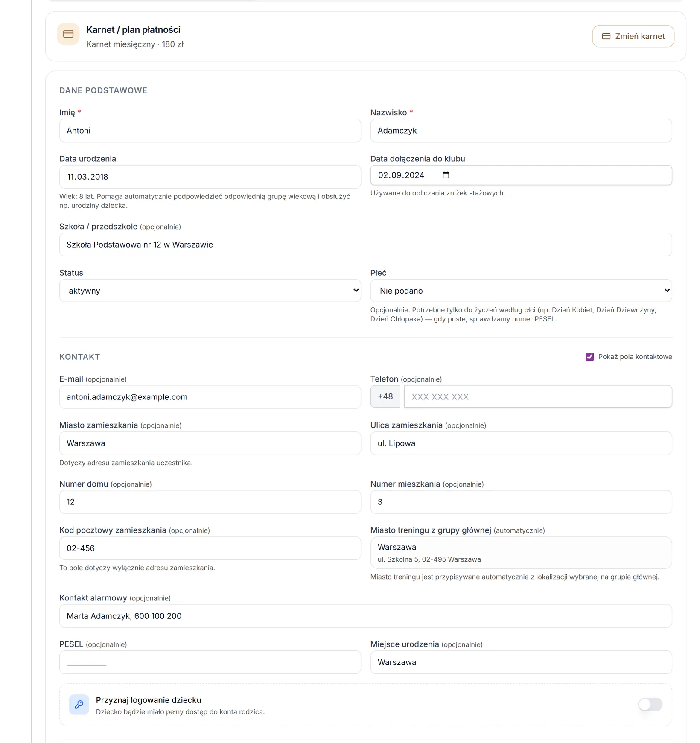Click the 'To pole dotyczy wyłącznie adresu zamieszkania.' hint
The height and width of the screenshot is (743, 700).
click(x=137, y=568)
